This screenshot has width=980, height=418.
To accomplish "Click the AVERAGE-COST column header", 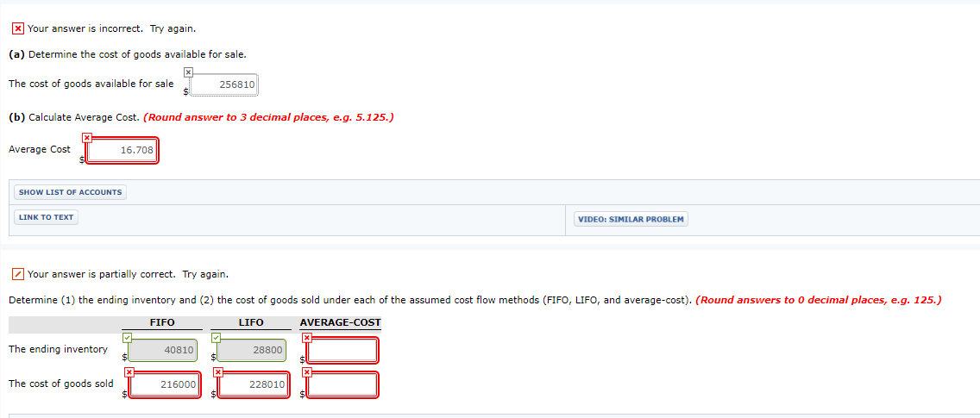I will [341, 322].
